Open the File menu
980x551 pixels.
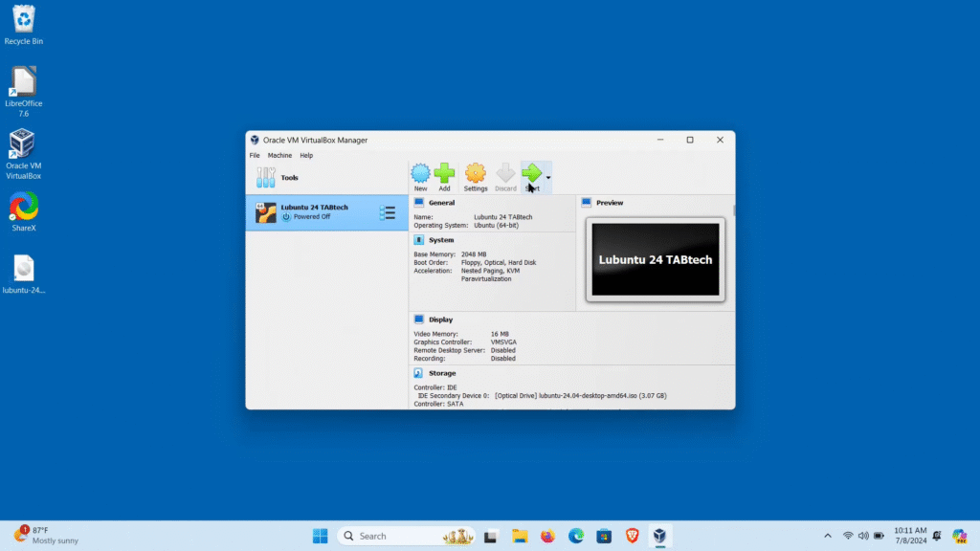pyautogui.click(x=255, y=155)
